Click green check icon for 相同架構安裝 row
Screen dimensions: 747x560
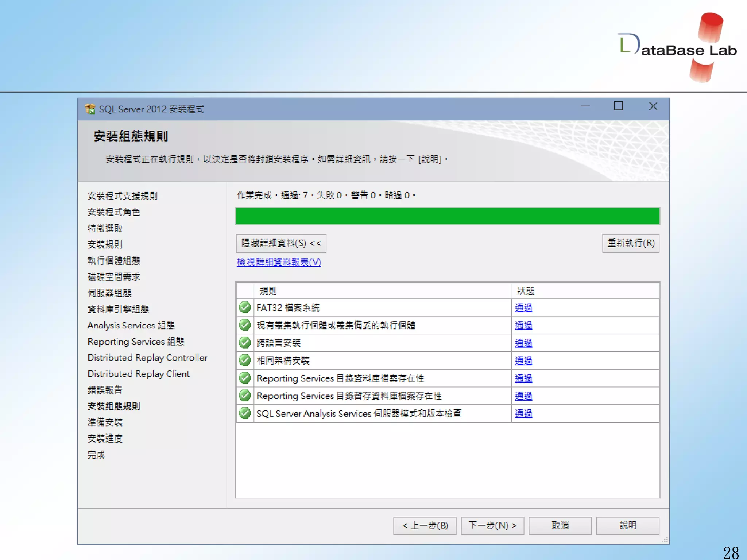point(245,360)
